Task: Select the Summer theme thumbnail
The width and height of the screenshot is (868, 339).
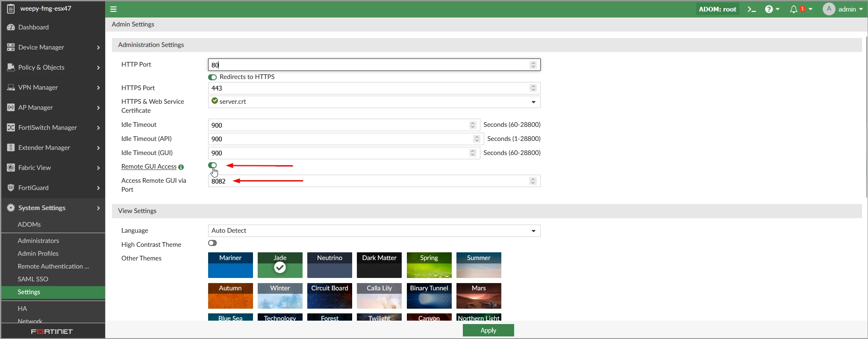Action: (479, 265)
